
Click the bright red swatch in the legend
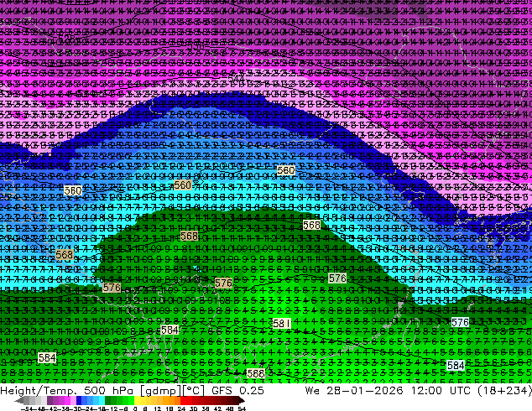click(183, 401)
